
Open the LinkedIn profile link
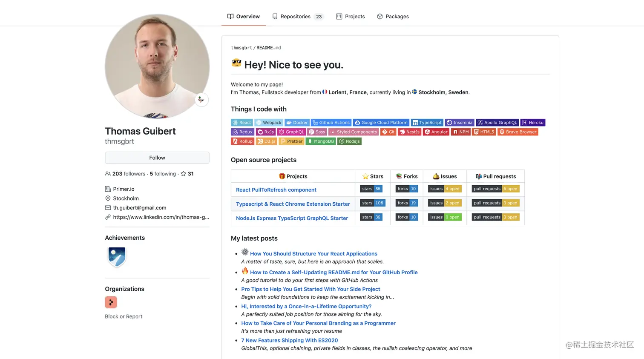click(161, 217)
